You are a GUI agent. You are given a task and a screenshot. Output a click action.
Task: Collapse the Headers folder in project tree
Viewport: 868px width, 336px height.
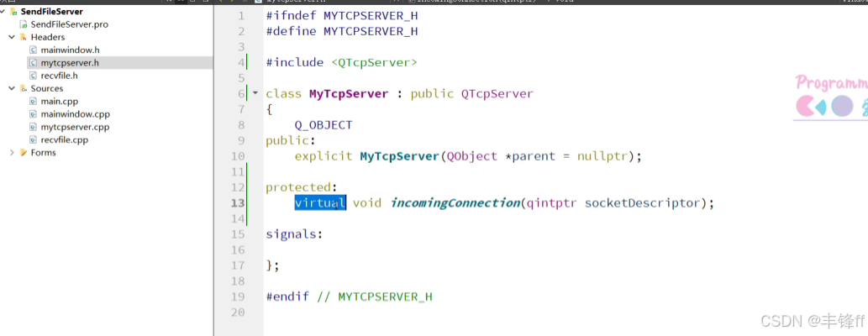pyautogui.click(x=12, y=37)
